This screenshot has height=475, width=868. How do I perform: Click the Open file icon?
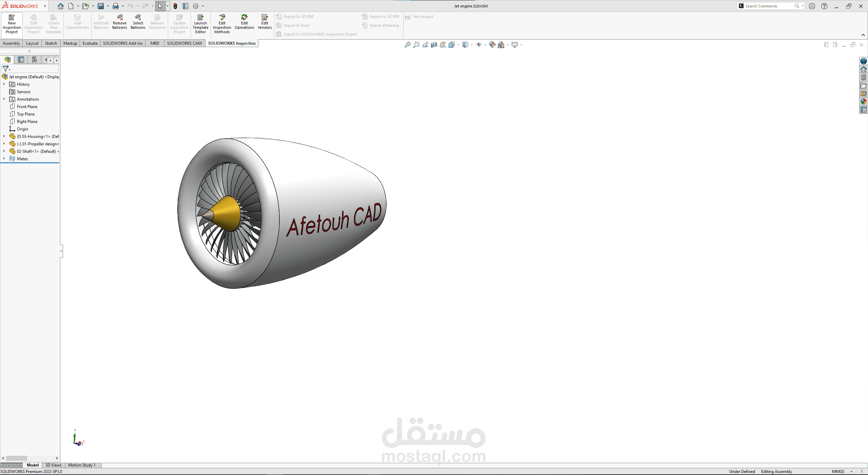click(x=85, y=6)
